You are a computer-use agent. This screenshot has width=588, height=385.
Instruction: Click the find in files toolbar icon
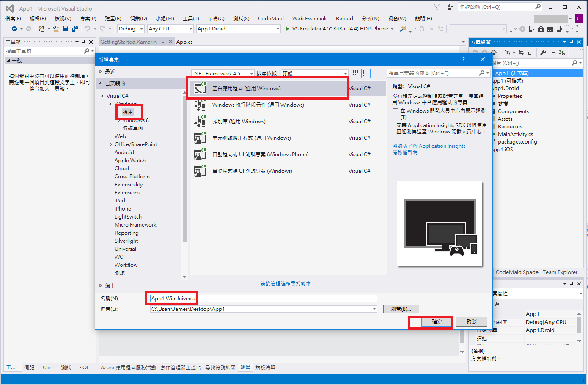tap(403, 29)
